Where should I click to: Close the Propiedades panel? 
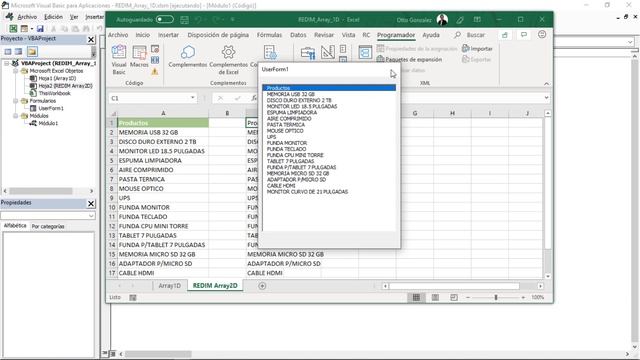[x=91, y=203]
